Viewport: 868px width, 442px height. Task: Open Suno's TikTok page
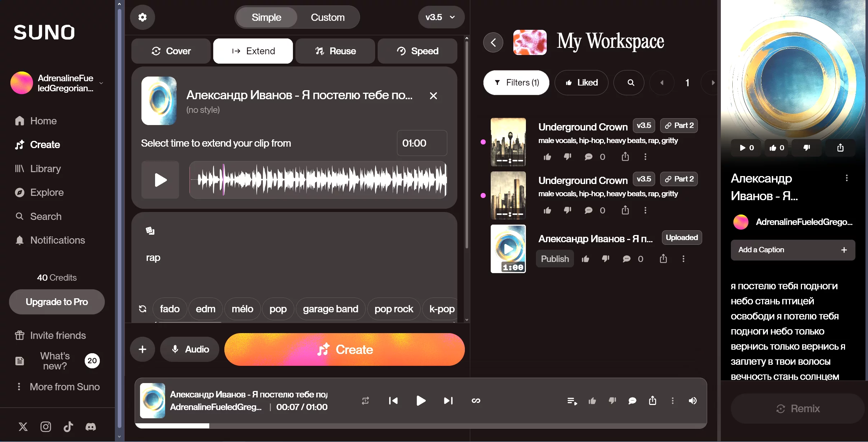pyautogui.click(x=68, y=427)
